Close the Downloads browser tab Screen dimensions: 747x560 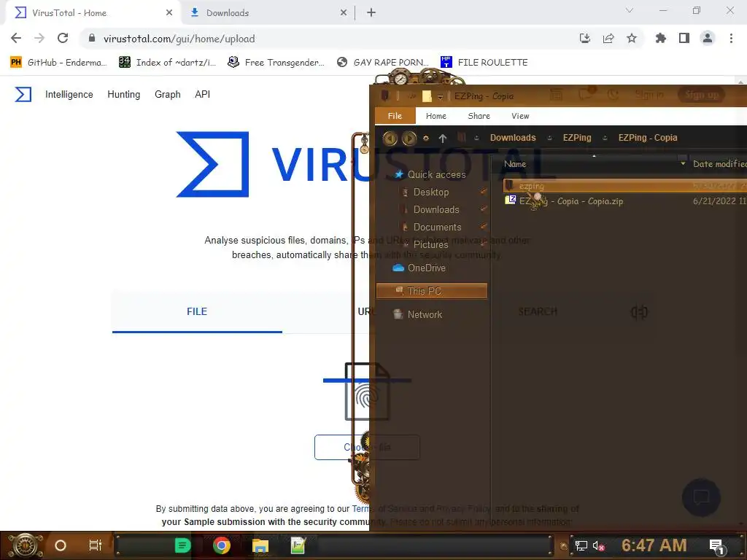pyautogui.click(x=344, y=13)
